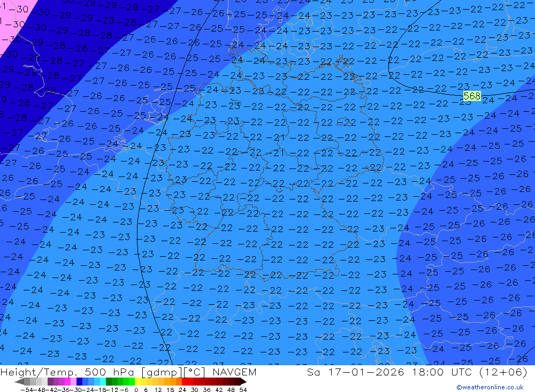Screen dimensions: 535x392
Task: Click the 54 value at the legend end
Action: tap(243, 390)
